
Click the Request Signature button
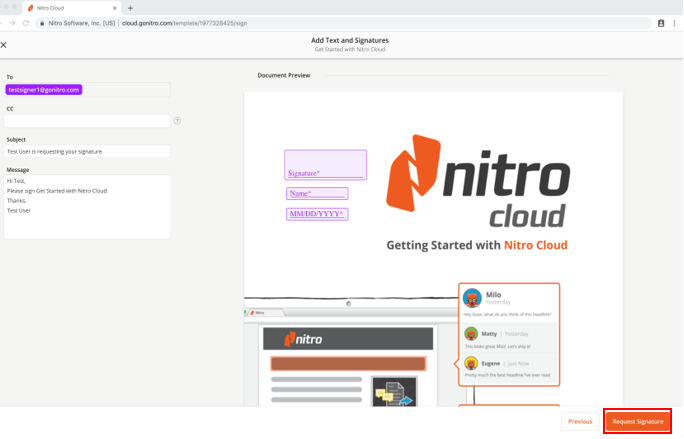637,422
